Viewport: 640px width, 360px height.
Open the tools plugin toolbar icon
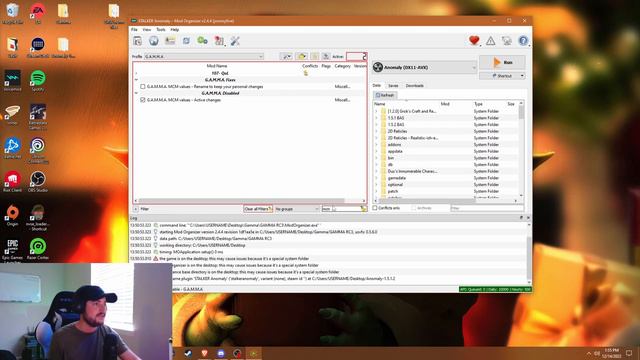pyautogui.click(x=219, y=41)
